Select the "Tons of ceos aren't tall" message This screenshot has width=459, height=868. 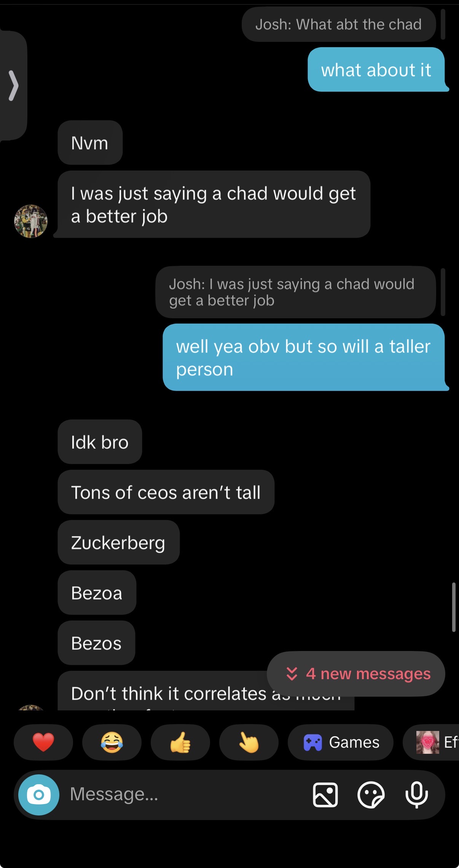pos(166,492)
